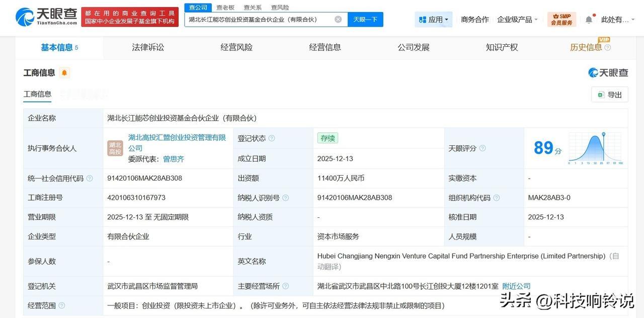This screenshot has width=644, height=318.
Task: Click the 存续 status tag
Action: [328, 138]
